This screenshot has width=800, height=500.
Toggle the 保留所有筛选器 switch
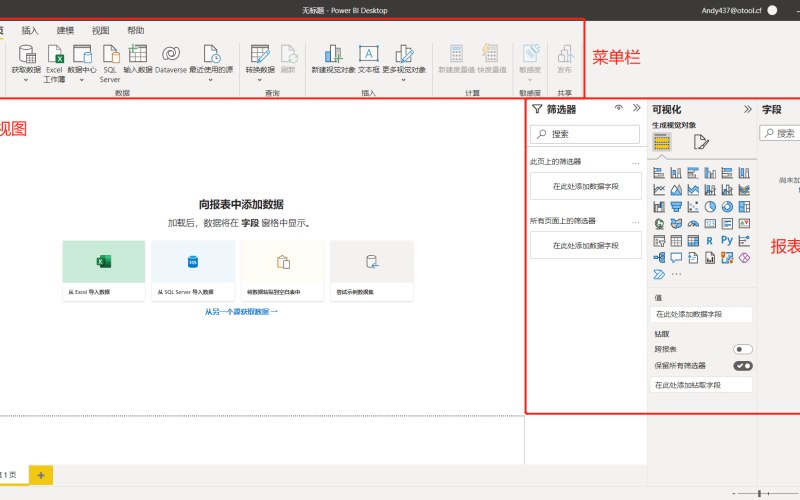pyautogui.click(x=743, y=366)
